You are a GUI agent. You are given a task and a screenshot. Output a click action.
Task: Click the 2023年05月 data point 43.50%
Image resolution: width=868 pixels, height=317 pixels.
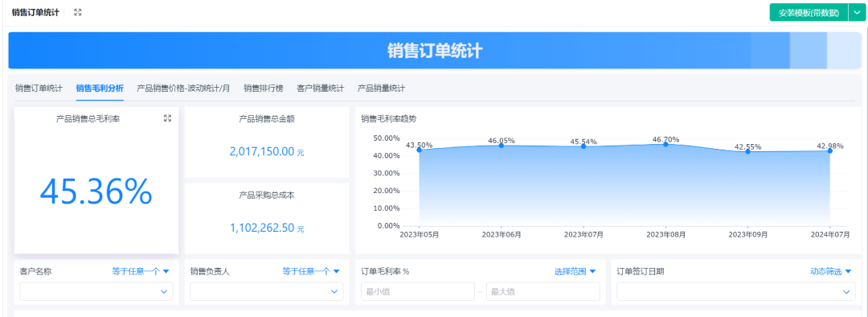coord(419,150)
